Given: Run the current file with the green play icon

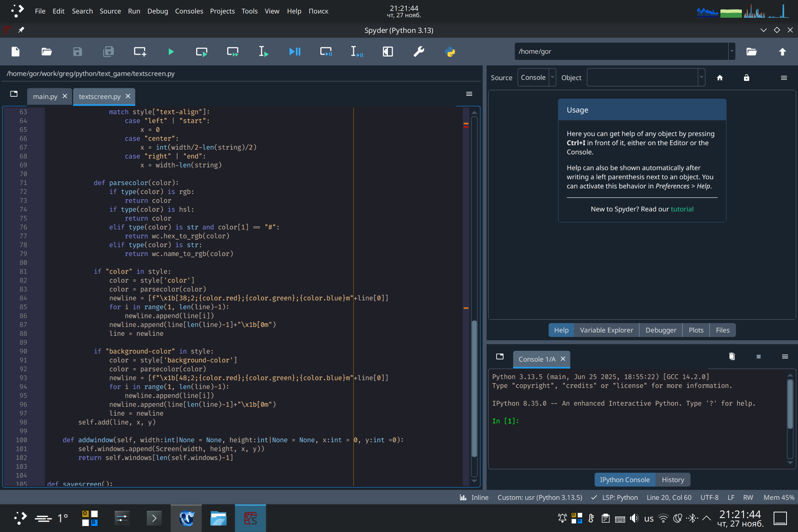Looking at the screenshot, I should [171, 52].
